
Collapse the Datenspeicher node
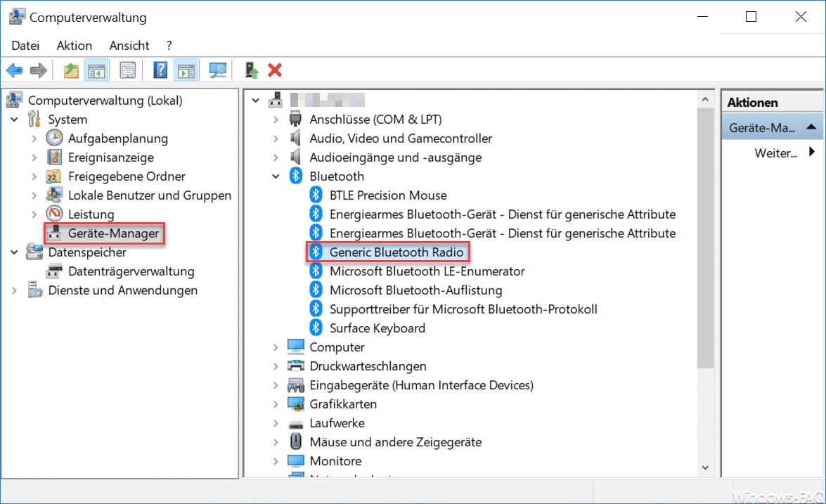14,252
